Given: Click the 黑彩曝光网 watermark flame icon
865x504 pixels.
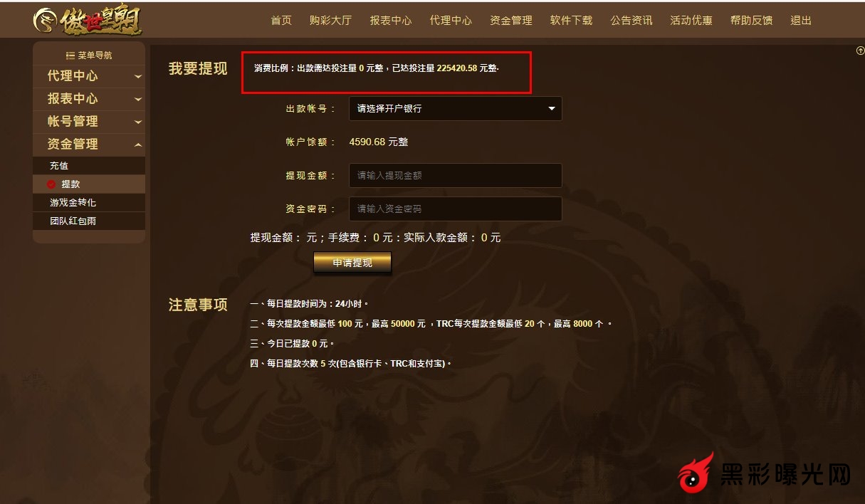Looking at the screenshot, I should [x=696, y=473].
